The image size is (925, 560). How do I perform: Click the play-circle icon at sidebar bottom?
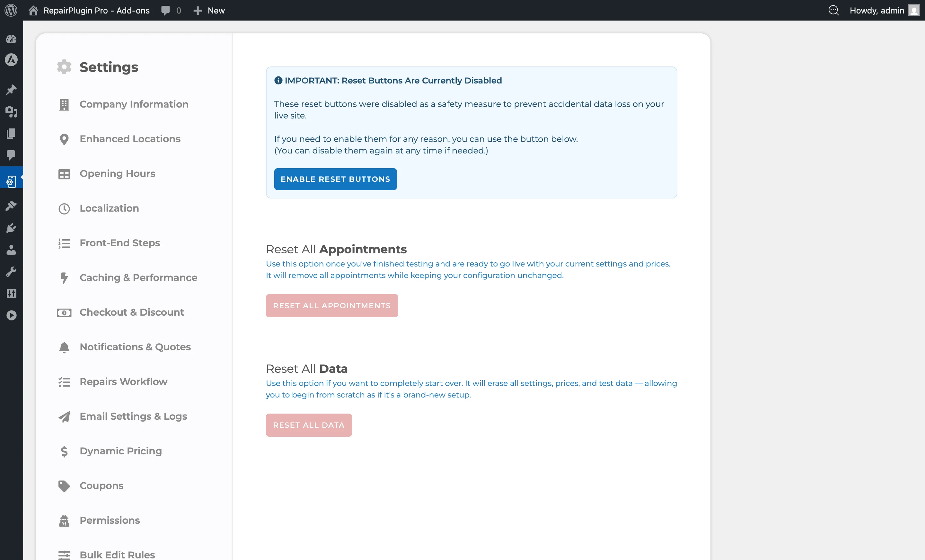point(11,315)
